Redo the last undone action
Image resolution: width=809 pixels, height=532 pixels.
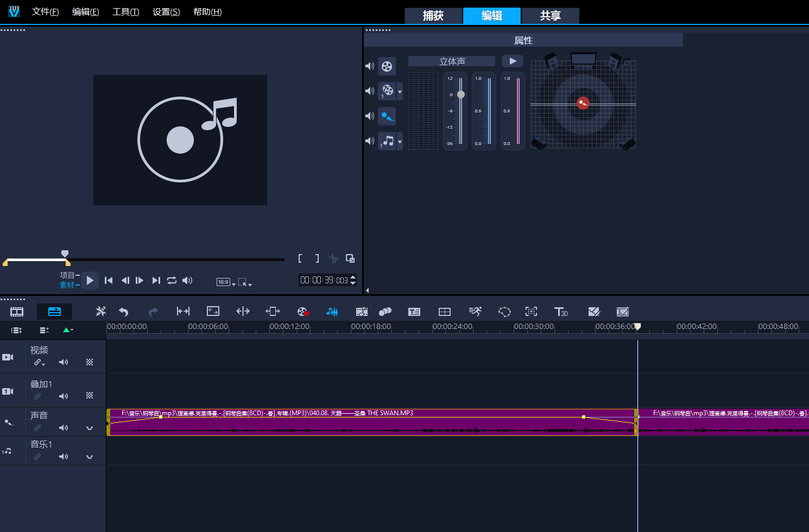tap(153, 312)
